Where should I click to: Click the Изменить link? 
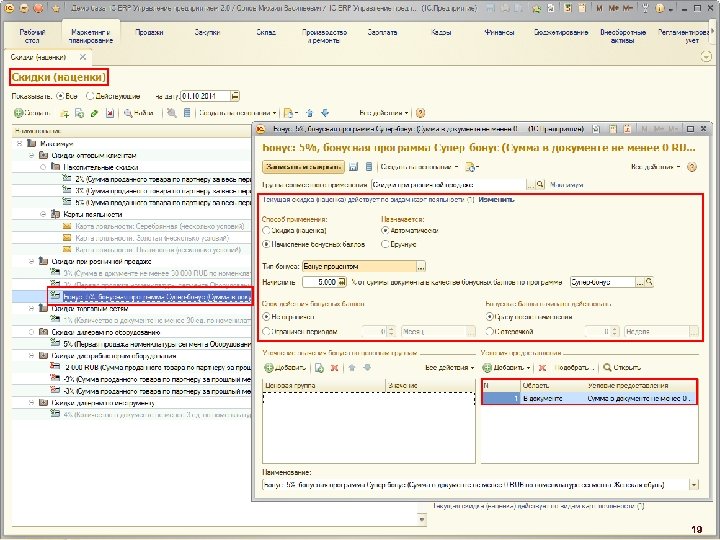coord(497,199)
